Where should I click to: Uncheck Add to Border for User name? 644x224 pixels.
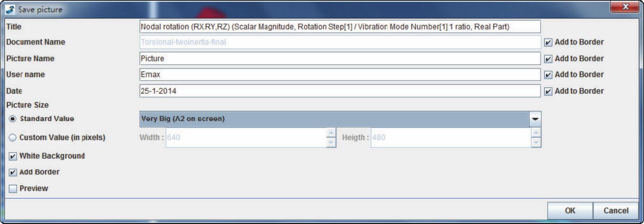pos(548,75)
